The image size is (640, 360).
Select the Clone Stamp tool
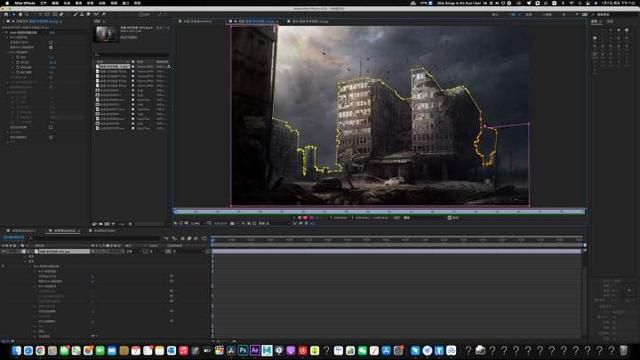(82, 14)
